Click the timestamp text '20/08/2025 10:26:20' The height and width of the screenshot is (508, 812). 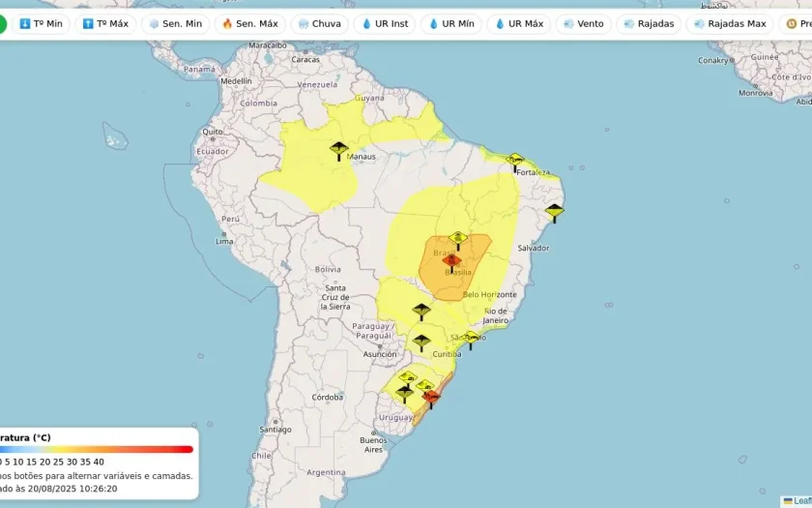point(72,489)
